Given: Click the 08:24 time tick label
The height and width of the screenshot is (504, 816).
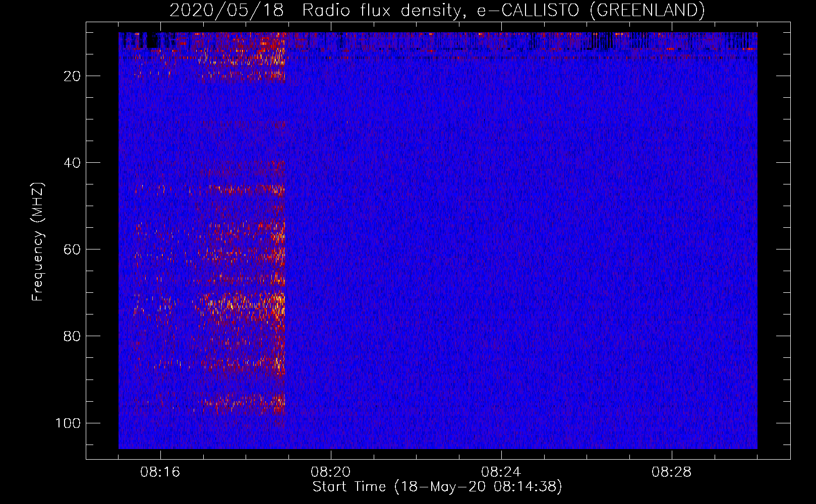Looking at the screenshot, I should [501, 472].
